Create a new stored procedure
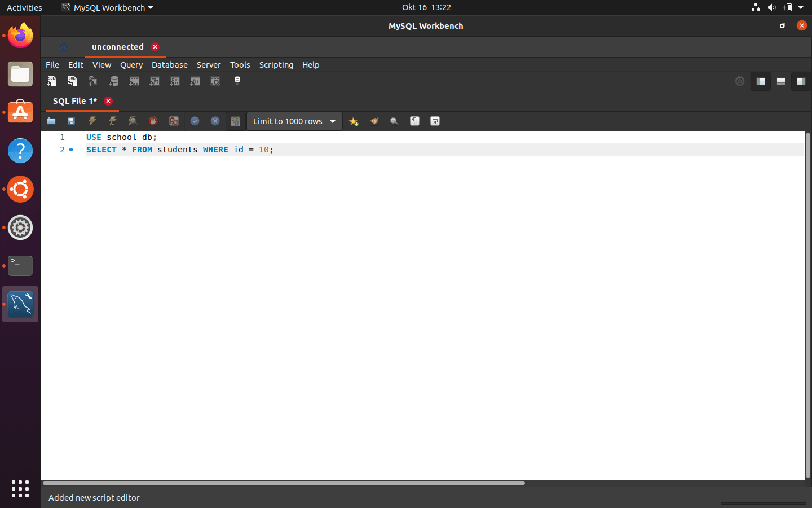 point(175,81)
